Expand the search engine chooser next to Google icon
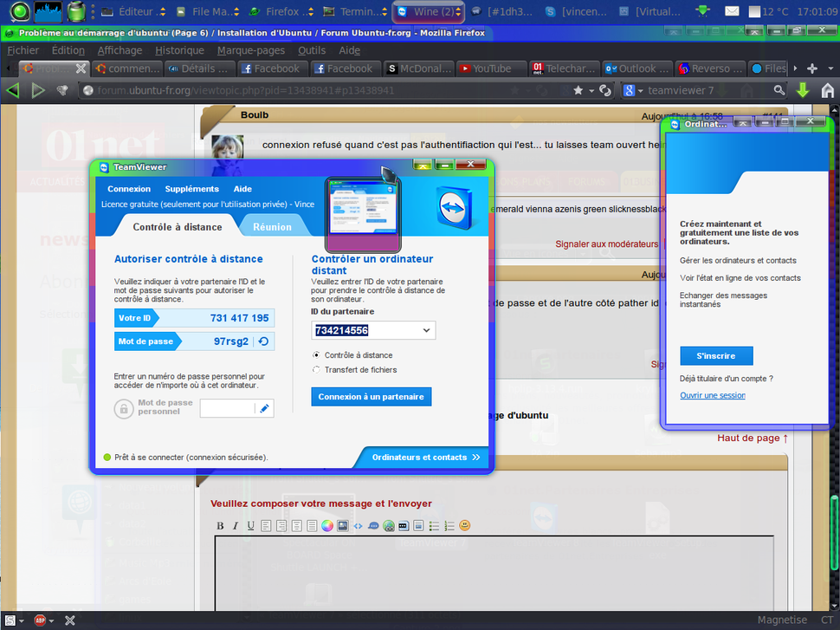Image resolution: width=840 pixels, height=630 pixels. [641, 91]
